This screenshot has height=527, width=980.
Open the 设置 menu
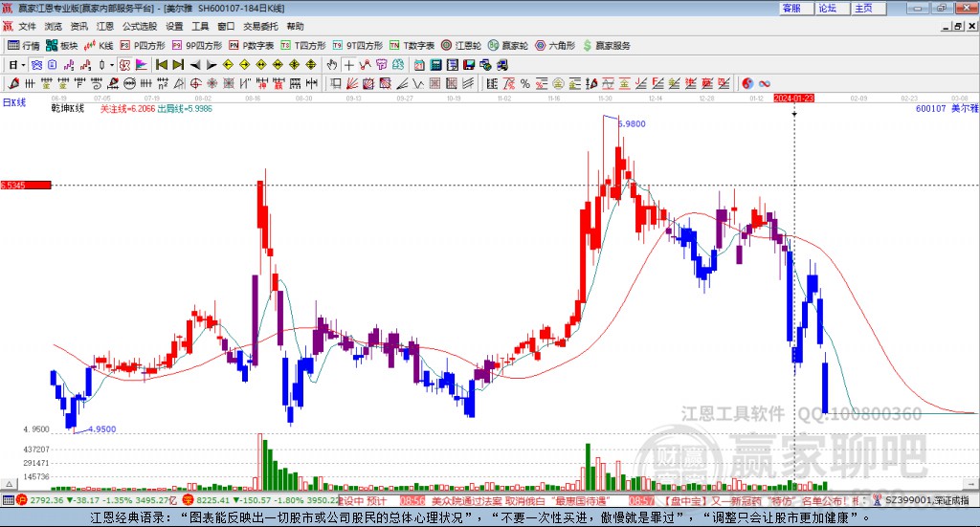174,26
